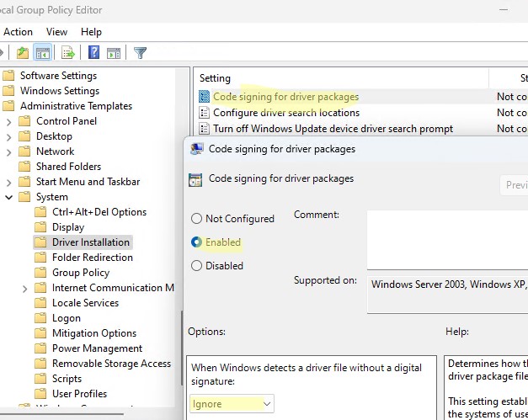
Task: Click the Supported on text field
Action: [447, 295]
